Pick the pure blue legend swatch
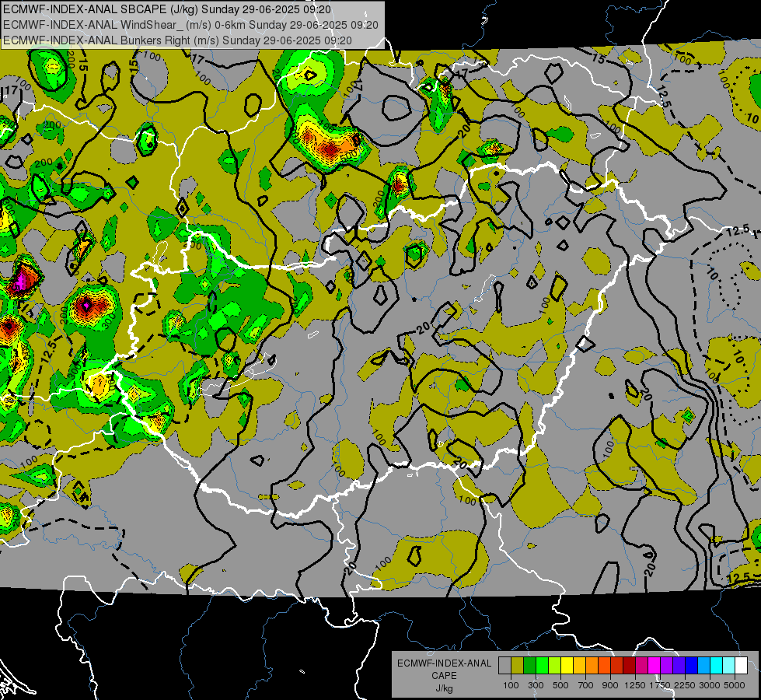Image resolution: width=761 pixels, height=700 pixels. pos(692,665)
